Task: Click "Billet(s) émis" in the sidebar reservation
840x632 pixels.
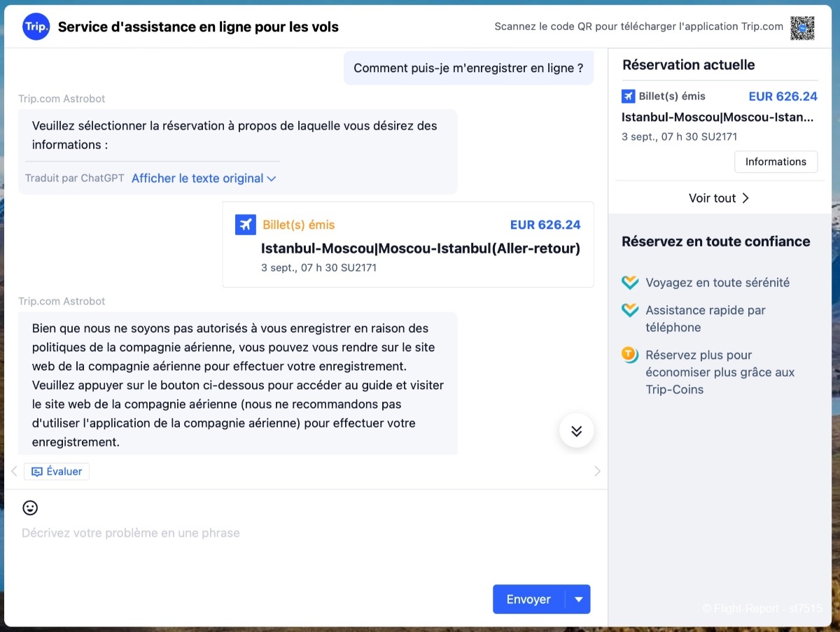Action: click(x=672, y=96)
